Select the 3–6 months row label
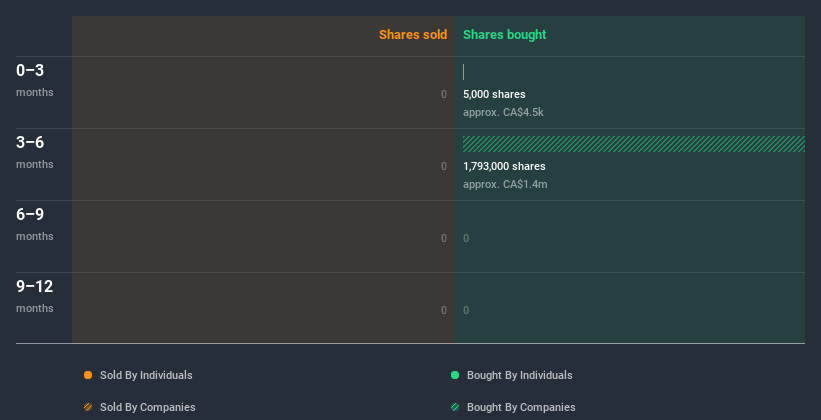The image size is (821, 420). tap(35, 152)
